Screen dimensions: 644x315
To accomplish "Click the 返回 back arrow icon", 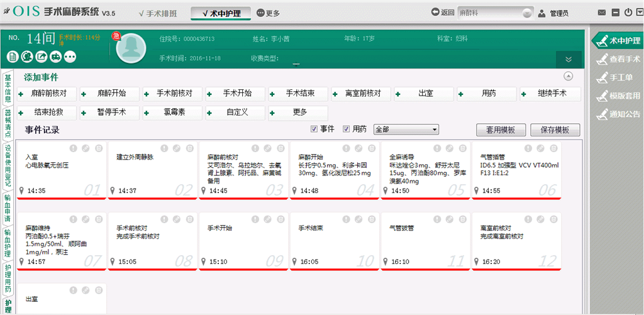I will 435,13.
